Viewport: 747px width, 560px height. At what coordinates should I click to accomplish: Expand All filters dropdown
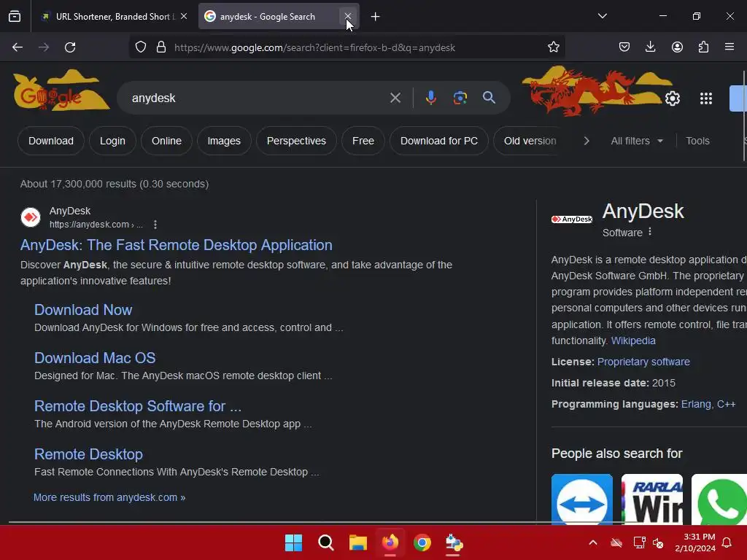point(636,141)
